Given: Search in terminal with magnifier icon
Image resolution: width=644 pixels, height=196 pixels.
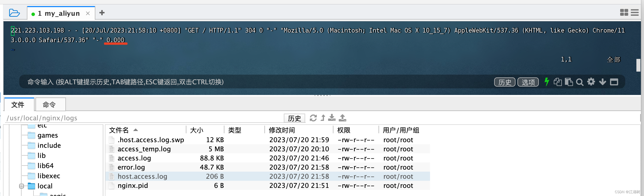Looking at the screenshot, I should click(x=580, y=82).
